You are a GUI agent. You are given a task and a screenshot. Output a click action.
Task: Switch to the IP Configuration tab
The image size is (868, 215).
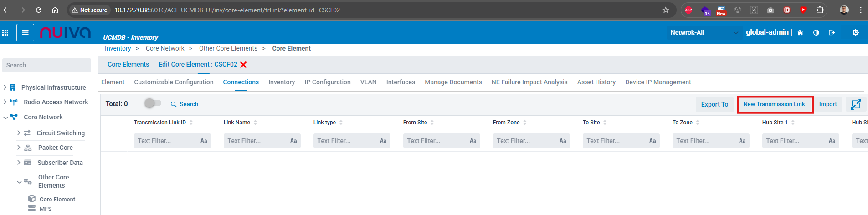pyautogui.click(x=327, y=82)
